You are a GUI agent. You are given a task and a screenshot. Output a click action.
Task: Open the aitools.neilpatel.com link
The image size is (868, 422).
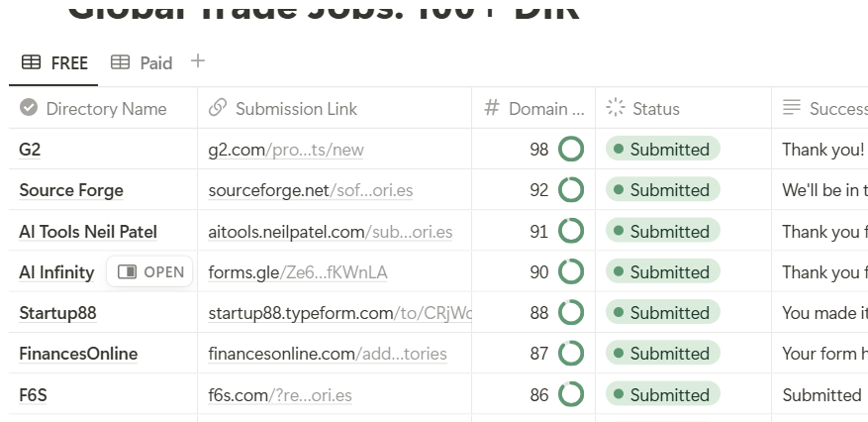(x=330, y=232)
